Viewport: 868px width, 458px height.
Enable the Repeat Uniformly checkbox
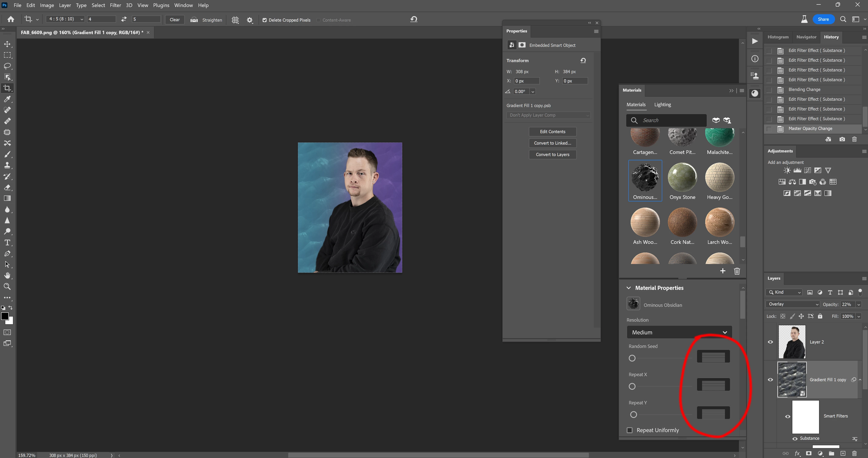point(629,430)
